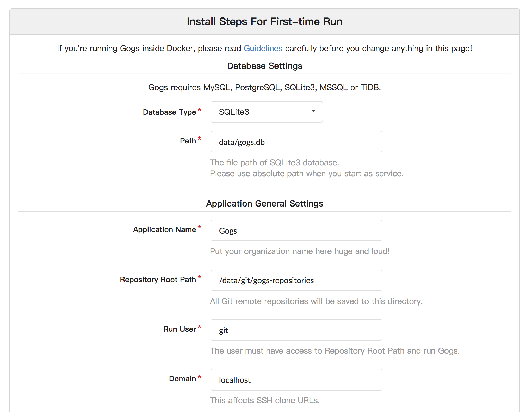Focus the Path field containing data/gogs.db
Viewport: 532px width, 412px height.
tap(296, 142)
